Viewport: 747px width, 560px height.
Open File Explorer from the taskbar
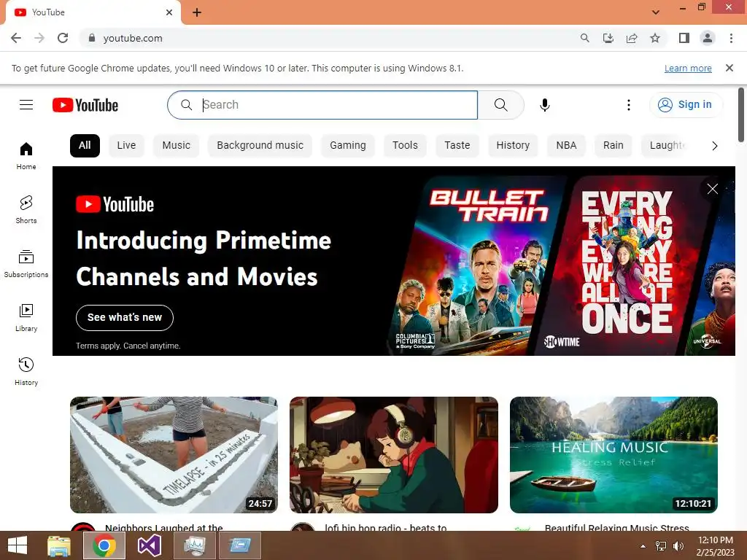pos(58,545)
